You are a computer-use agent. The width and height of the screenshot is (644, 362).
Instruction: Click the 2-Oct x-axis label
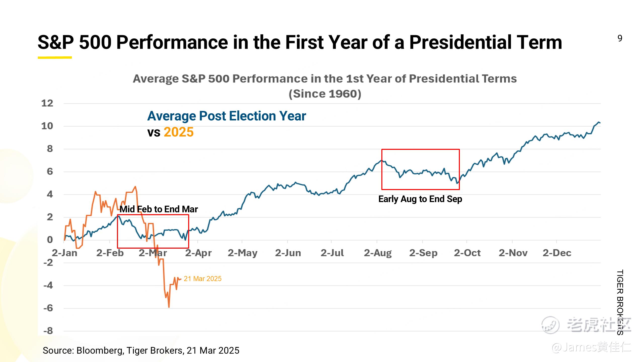pyautogui.click(x=467, y=253)
